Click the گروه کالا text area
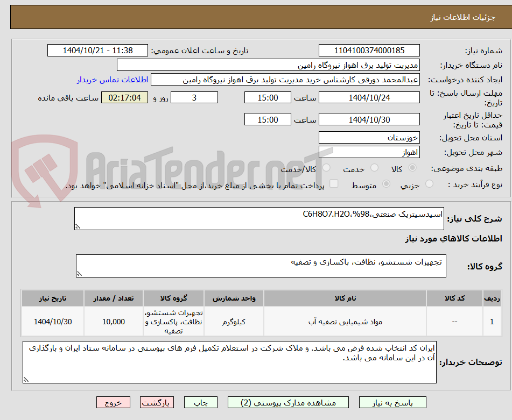Image resolution: width=512 pixels, height=420 pixels. click(x=261, y=266)
